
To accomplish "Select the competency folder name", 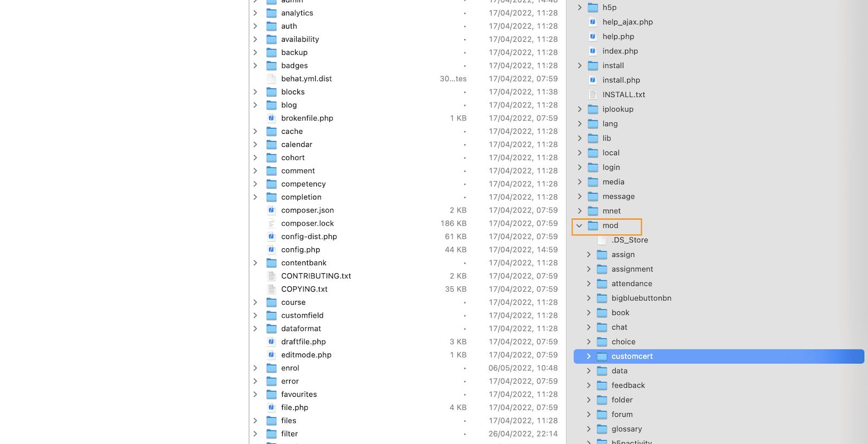I will tap(303, 184).
